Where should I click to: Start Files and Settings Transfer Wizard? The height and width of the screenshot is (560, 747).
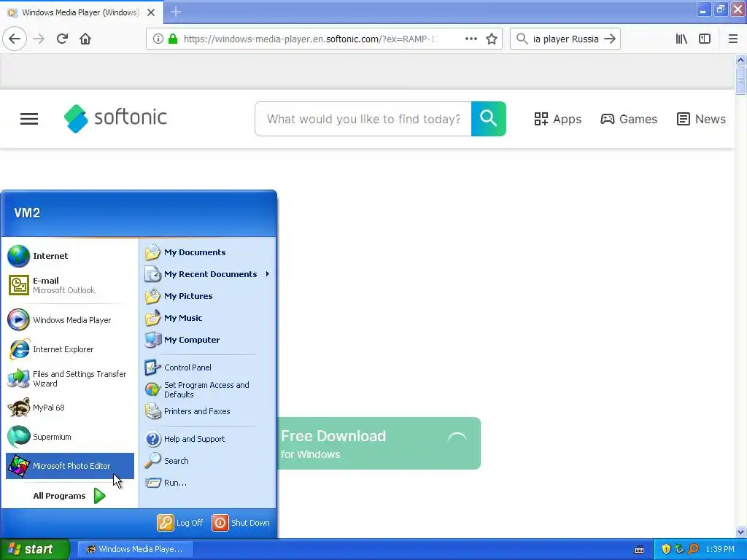[x=70, y=378]
